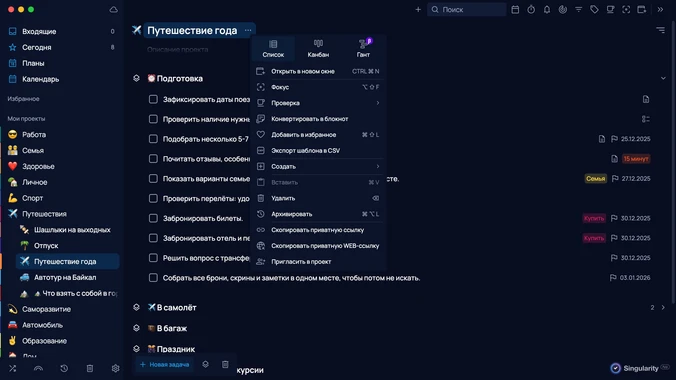Collapse the Подготовка section
This screenshot has width=676, height=380.
pos(136,79)
